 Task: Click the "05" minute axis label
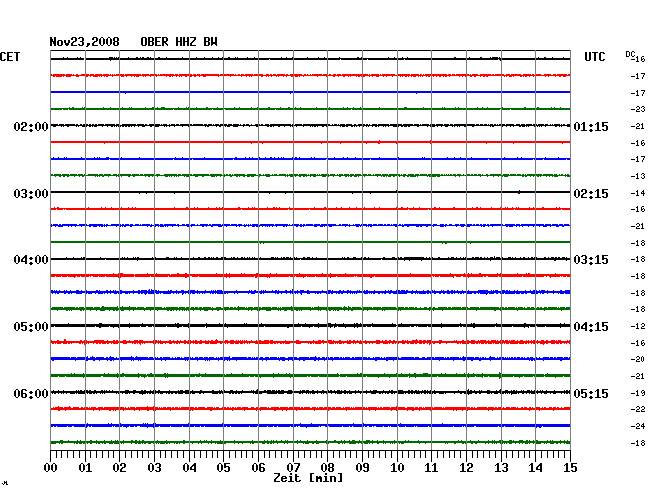coord(223,468)
